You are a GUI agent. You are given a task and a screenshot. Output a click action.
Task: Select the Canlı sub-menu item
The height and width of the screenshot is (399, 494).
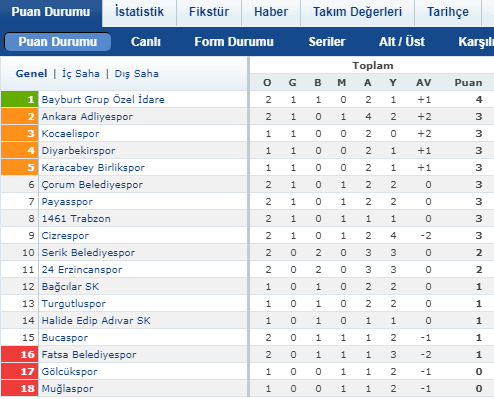tap(146, 42)
